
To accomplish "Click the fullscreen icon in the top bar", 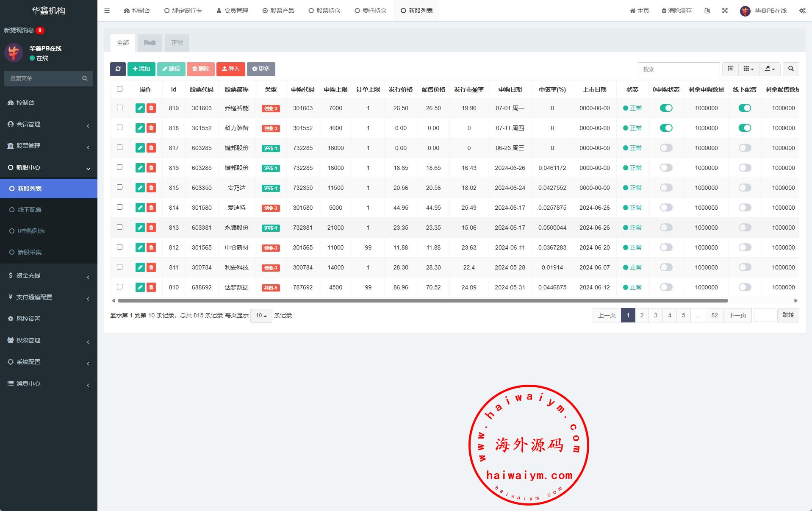I will click(x=725, y=11).
